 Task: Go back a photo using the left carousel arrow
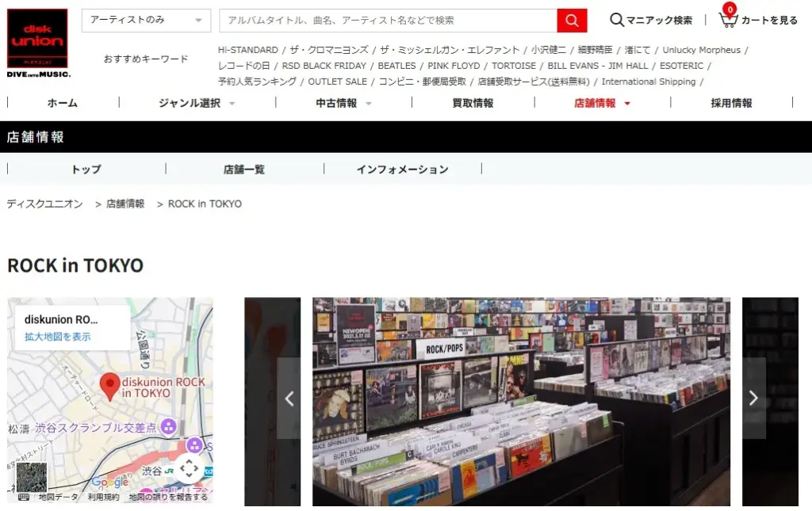tap(288, 399)
